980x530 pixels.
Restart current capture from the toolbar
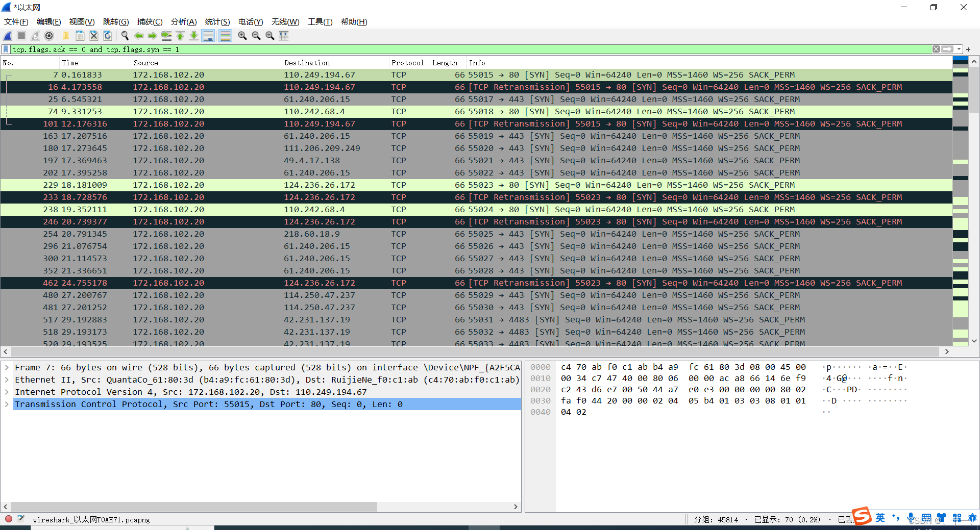35,36
